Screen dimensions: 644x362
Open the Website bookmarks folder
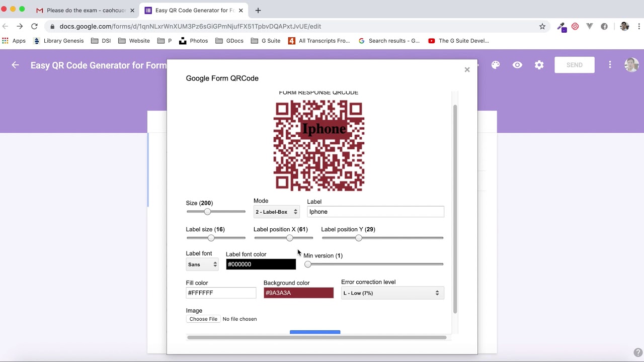pos(134,41)
